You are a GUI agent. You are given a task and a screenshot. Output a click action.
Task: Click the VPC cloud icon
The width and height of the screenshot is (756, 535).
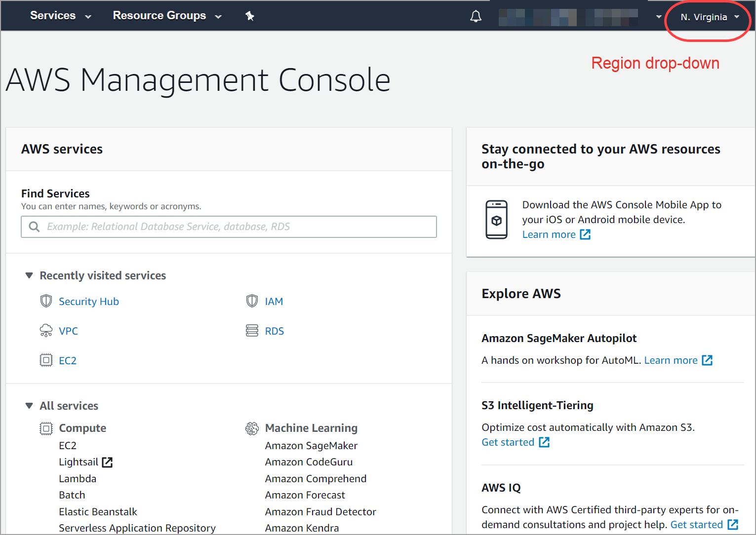[x=46, y=331]
